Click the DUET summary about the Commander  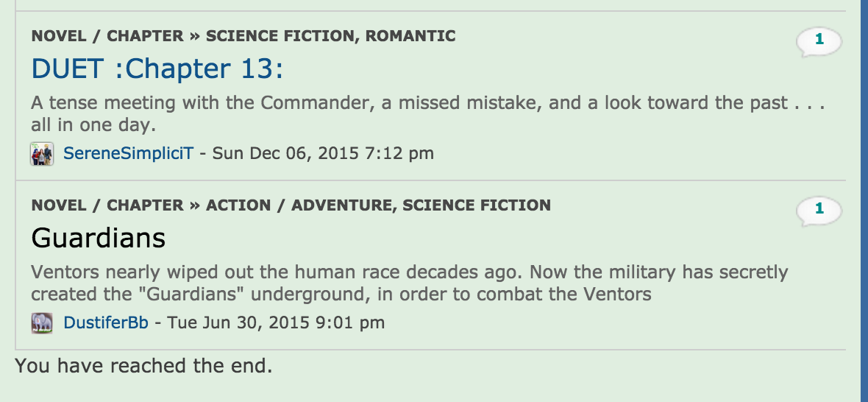tap(428, 113)
